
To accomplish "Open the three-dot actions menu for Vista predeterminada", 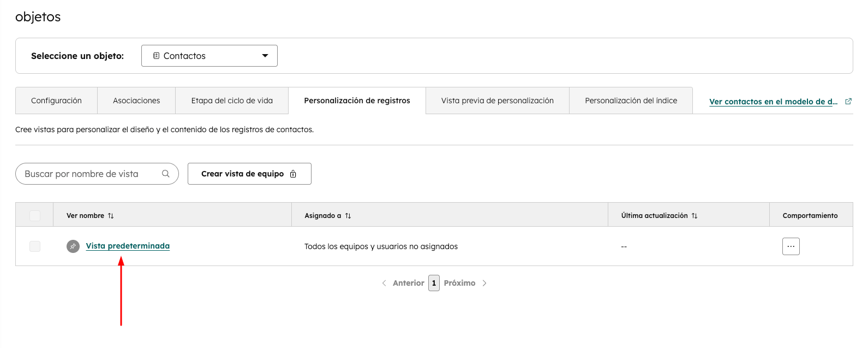I will (x=791, y=246).
